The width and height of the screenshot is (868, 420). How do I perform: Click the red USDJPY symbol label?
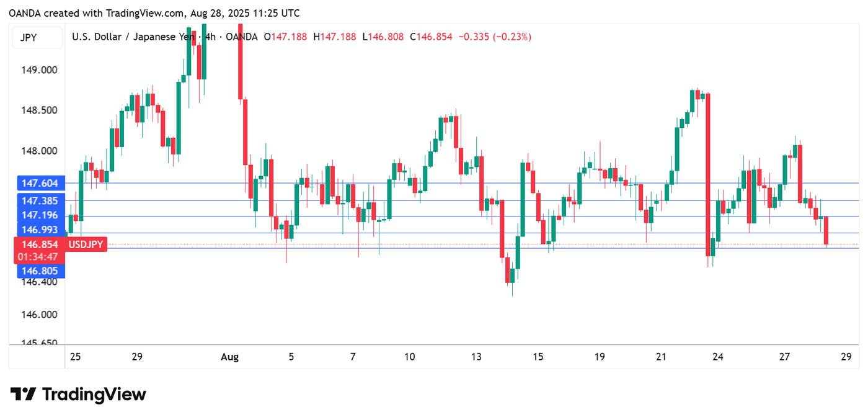(85, 244)
